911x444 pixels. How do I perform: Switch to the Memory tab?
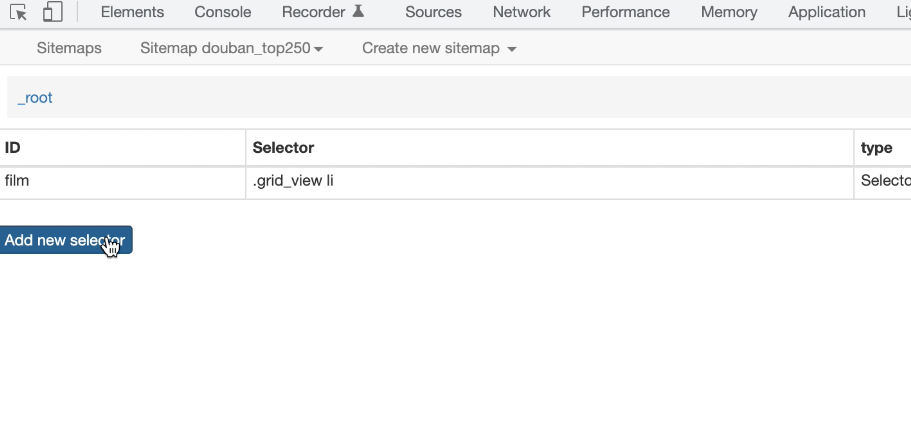click(x=729, y=12)
